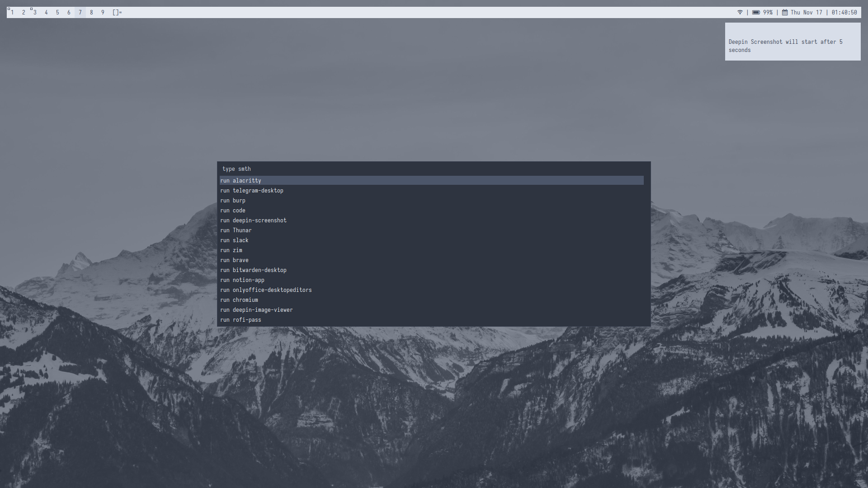This screenshot has width=868, height=488.
Task: Click the WiFi status icon
Action: (740, 12)
